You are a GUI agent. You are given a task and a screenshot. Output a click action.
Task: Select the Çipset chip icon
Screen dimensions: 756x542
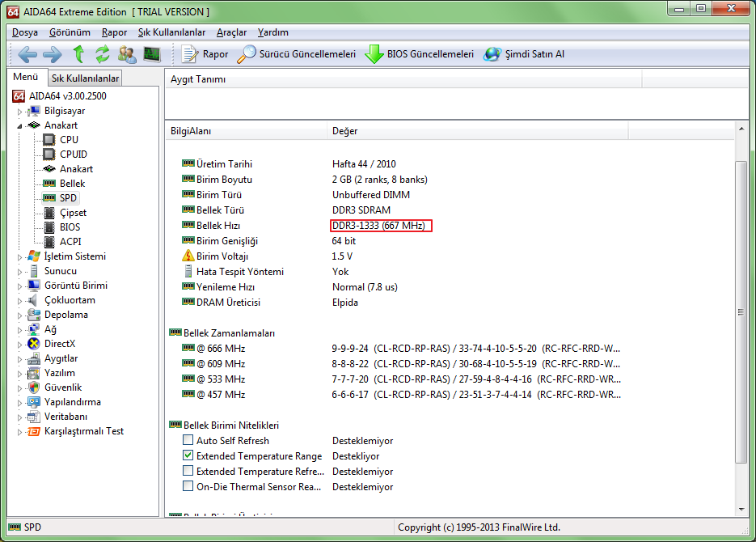click(49, 213)
